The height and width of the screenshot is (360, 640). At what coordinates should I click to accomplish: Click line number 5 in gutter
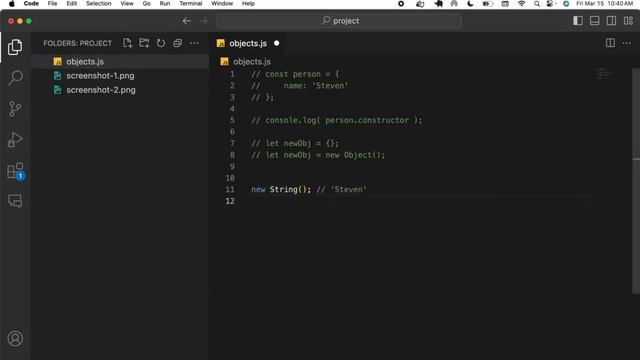[x=232, y=120]
